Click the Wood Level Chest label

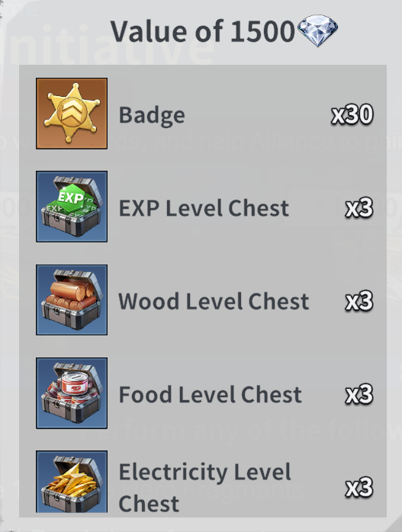[214, 301]
